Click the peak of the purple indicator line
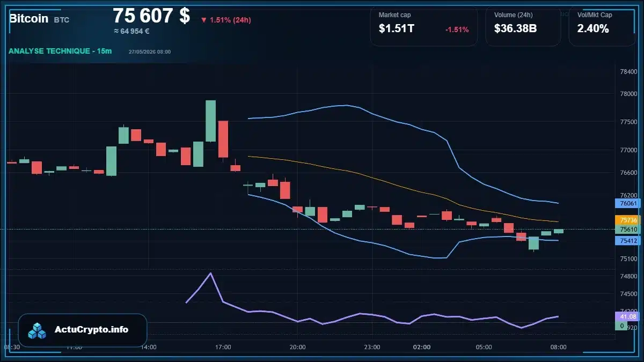The width and height of the screenshot is (644, 362). pyautogui.click(x=210, y=274)
